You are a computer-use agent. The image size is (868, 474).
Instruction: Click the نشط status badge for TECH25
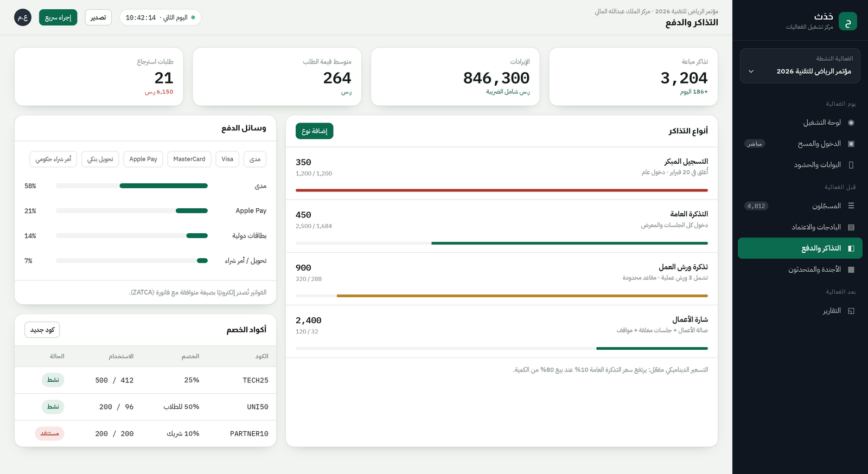pos(53,380)
